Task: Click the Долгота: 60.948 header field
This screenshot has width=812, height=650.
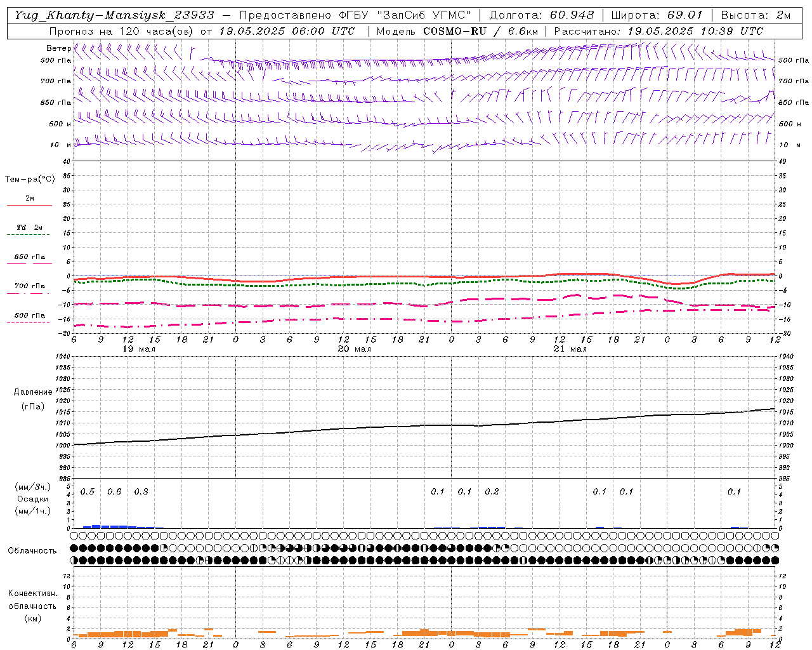Action: (542, 15)
